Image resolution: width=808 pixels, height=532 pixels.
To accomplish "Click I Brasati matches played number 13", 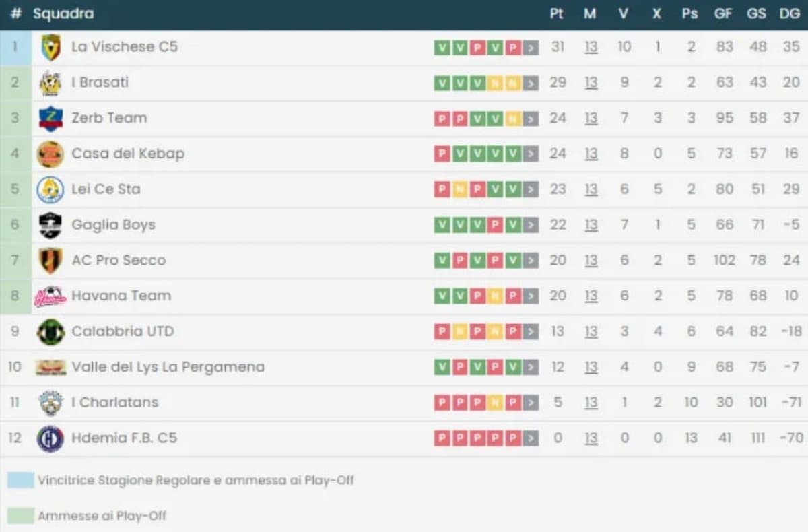I will click(591, 83).
